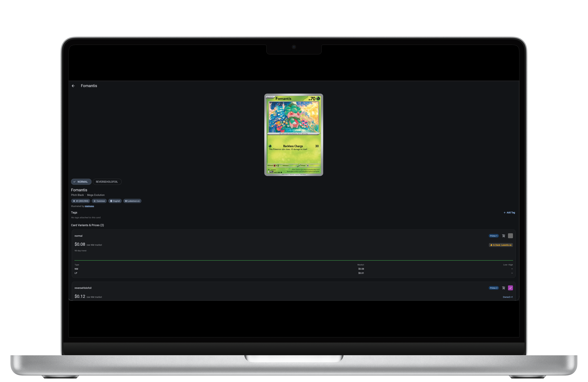Screen dimensions: 588x382
Task: Click the 'Mega Evolution' series text
Action: point(96,195)
